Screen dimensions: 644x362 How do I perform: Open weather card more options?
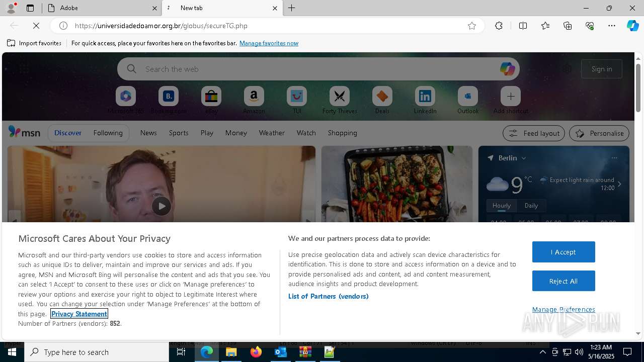pyautogui.click(x=614, y=158)
